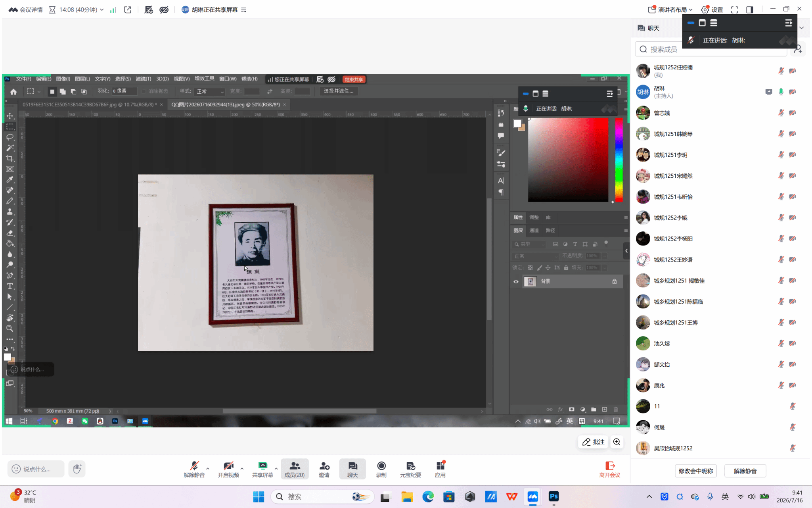Select the Magic Wand tool
This screenshot has height=508, width=812.
point(10,148)
